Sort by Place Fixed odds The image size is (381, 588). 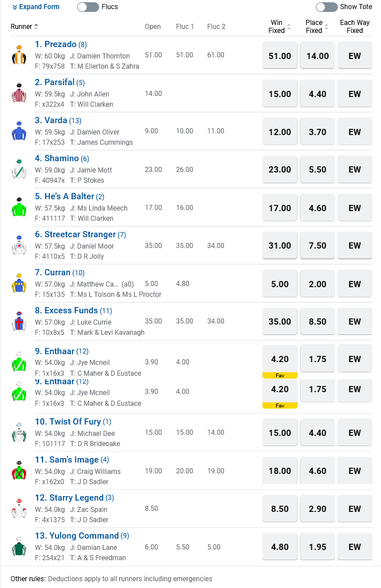pyautogui.click(x=317, y=27)
